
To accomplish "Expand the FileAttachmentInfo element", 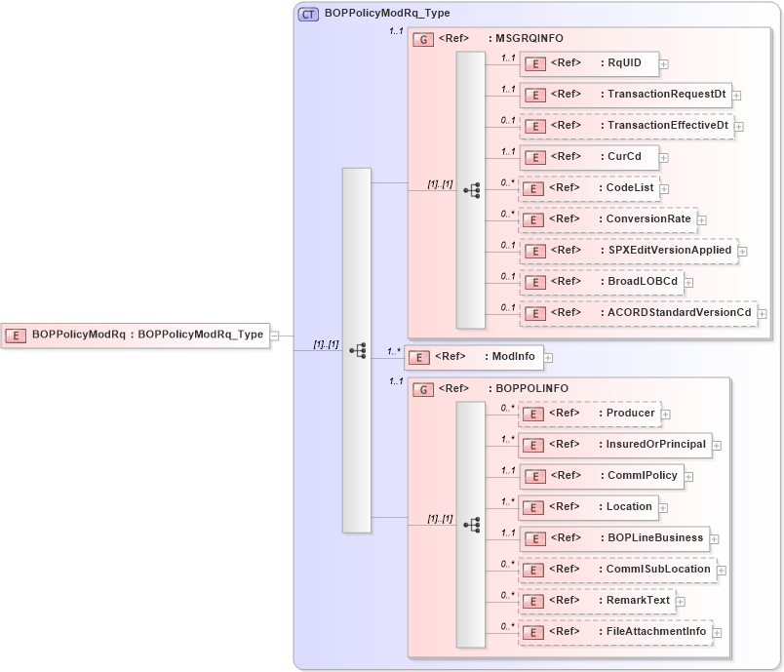I will [x=719, y=631].
